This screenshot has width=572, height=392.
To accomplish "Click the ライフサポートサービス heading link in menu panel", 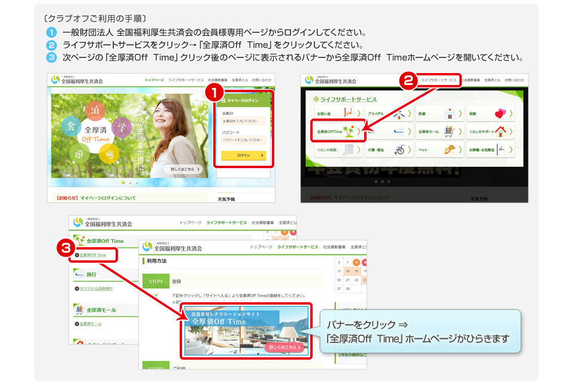I will point(349,99).
